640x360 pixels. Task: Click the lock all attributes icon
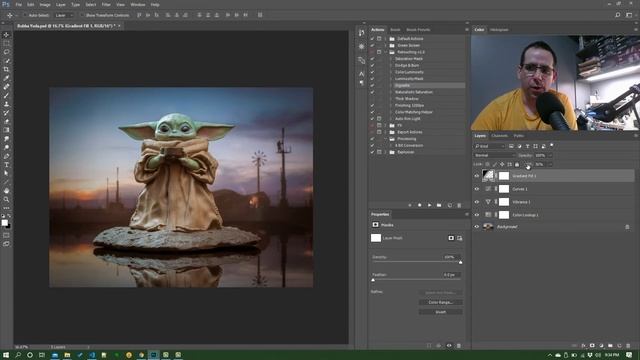[517, 164]
